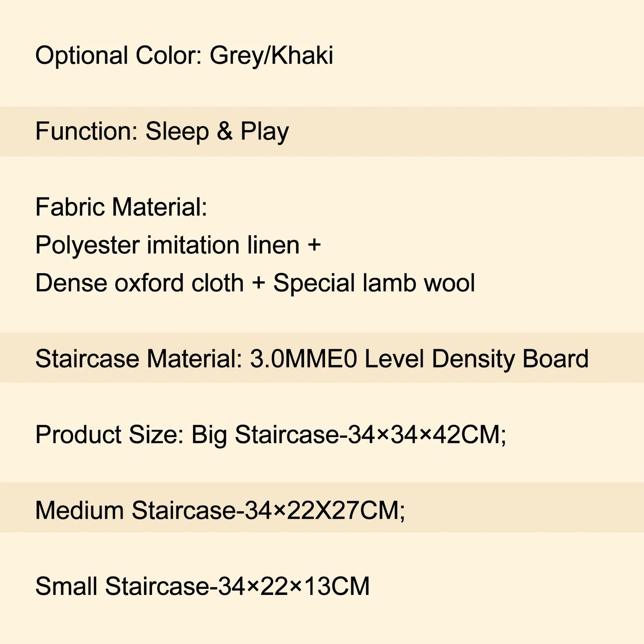The height and width of the screenshot is (644, 644).
Task: Select the "Small Staircase" text
Action: pos(122,586)
